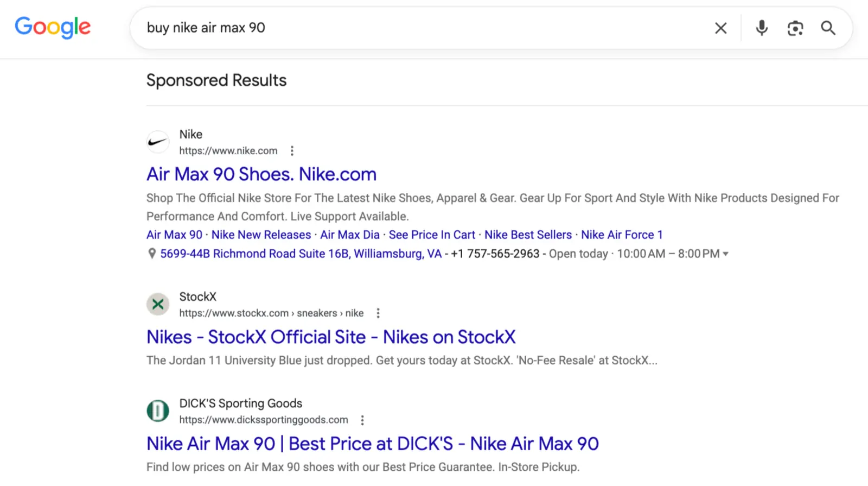Click the Nike advertiser name
This screenshot has height=486, width=868.
click(191, 134)
